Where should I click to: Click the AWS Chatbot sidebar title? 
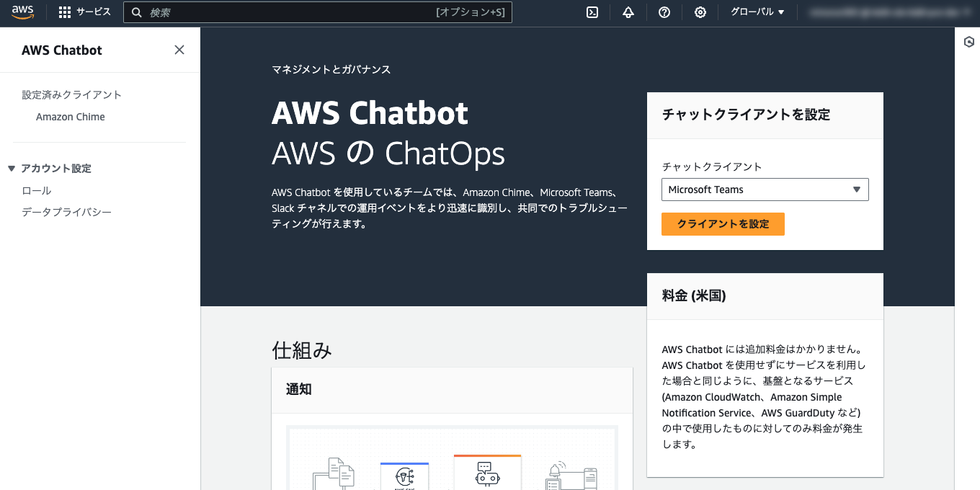click(x=62, y=50)
